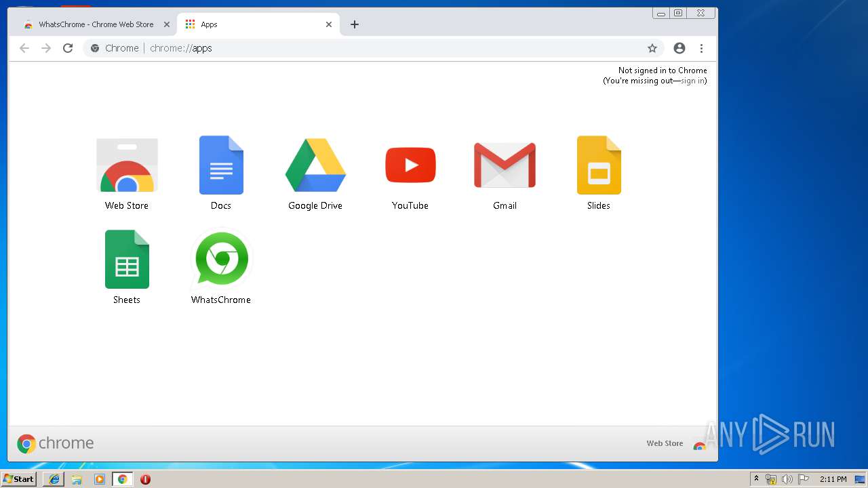This screenshot has width=868, height=488.
Task: Reload the current page
Action: click(x=68, y=48)
